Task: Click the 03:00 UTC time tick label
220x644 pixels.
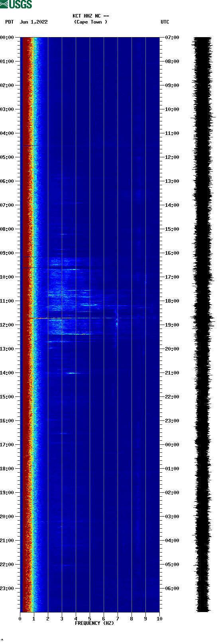Action: click(x=172, y=517)
